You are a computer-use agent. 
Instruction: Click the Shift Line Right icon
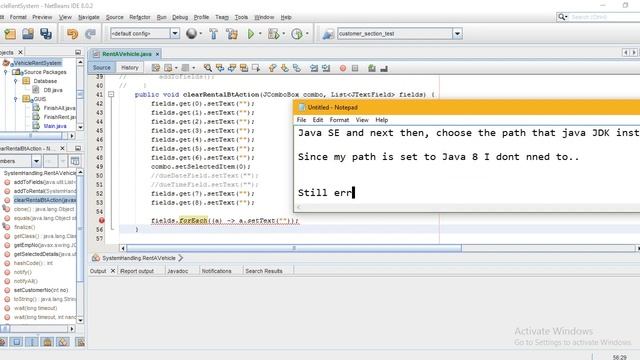326,68
